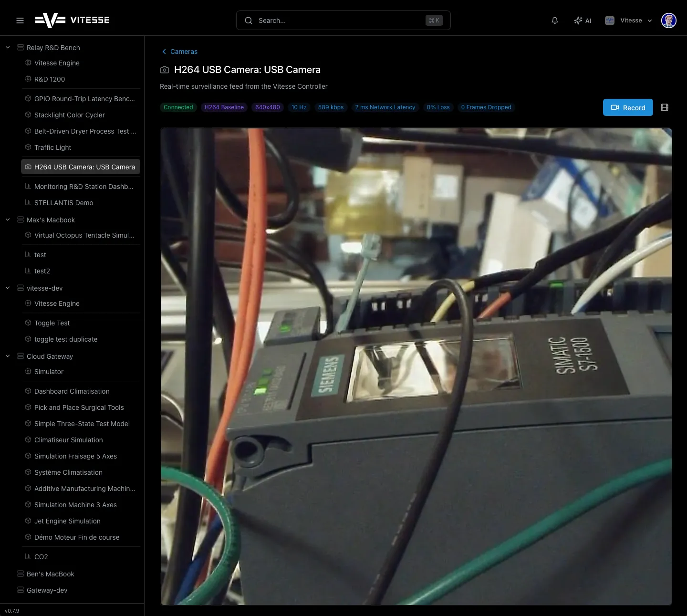Select Relay R&D Bench server row
Screen dimensions: 687x616
[53, 48]
